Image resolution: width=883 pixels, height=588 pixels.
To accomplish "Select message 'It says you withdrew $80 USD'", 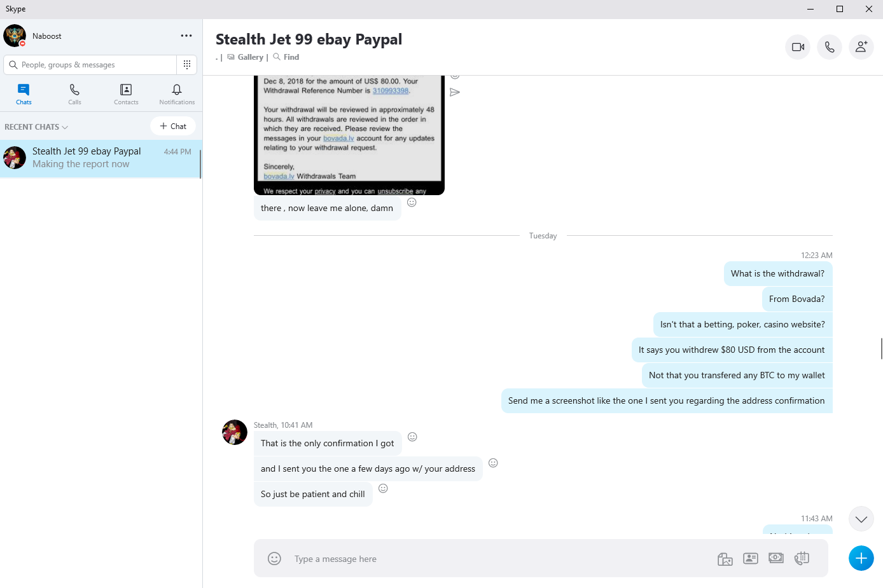I will pyautogui.click(x=732, y=350).
